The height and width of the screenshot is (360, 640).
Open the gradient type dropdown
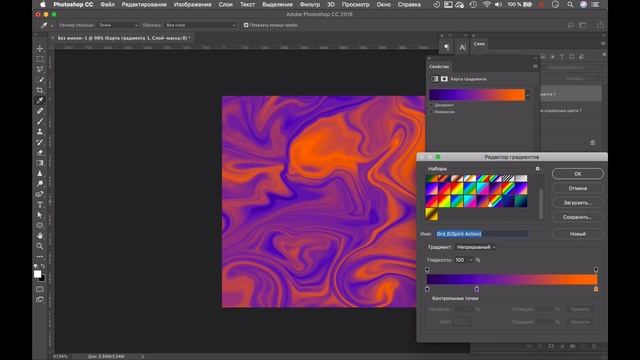(476, 247)
